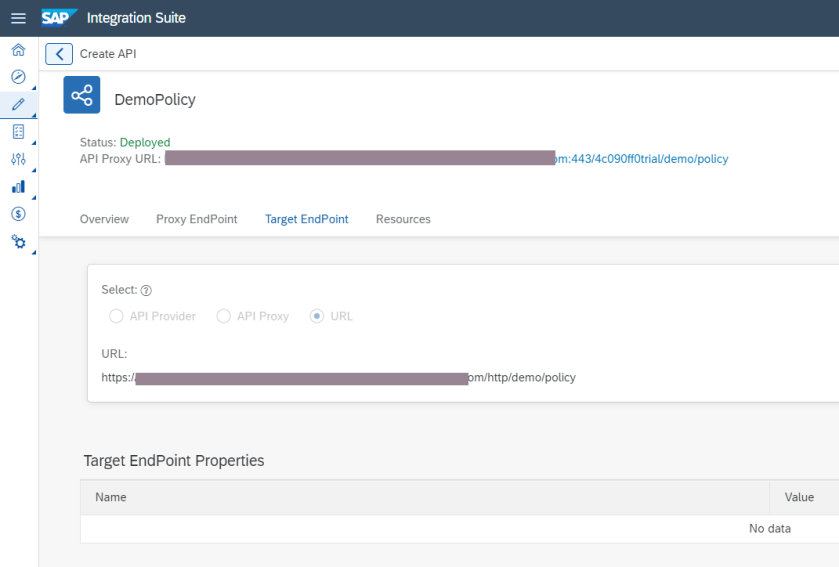Open the Test checklist icon in sidebar
This screenshot has width=839, height=567.
click(18, 132)
